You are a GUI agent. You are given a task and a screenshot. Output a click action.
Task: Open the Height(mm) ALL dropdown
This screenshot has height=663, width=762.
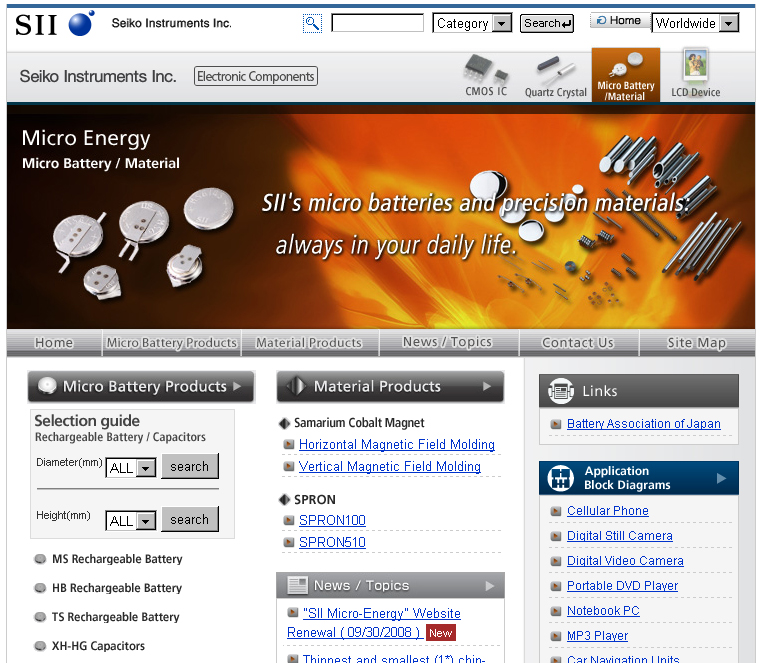point(131,521)
